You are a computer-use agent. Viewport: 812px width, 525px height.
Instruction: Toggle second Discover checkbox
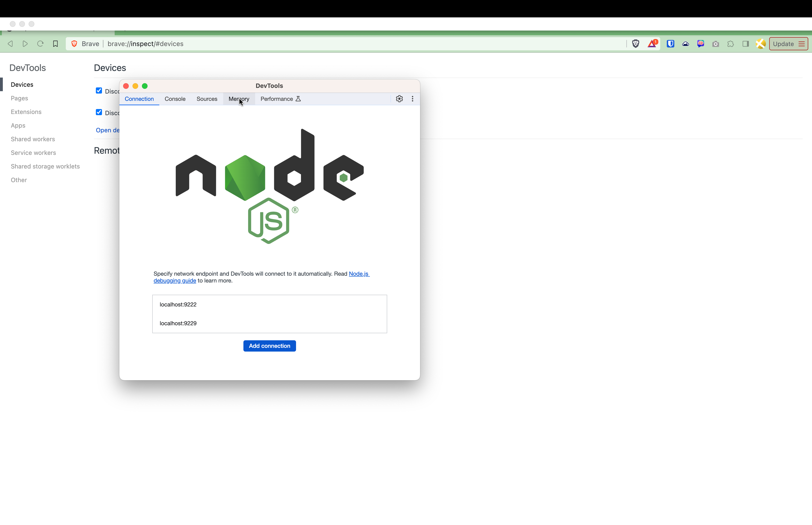[x=99, y=112]
